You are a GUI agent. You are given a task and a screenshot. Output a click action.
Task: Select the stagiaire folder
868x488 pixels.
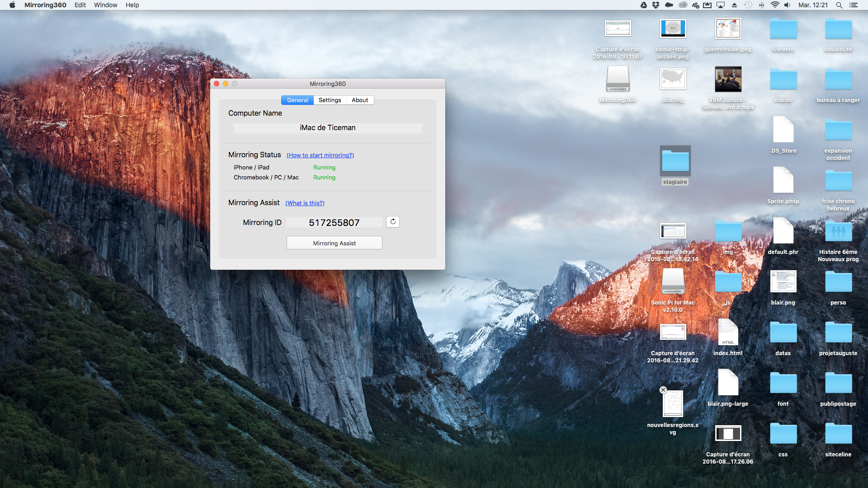tap(675, 161)
